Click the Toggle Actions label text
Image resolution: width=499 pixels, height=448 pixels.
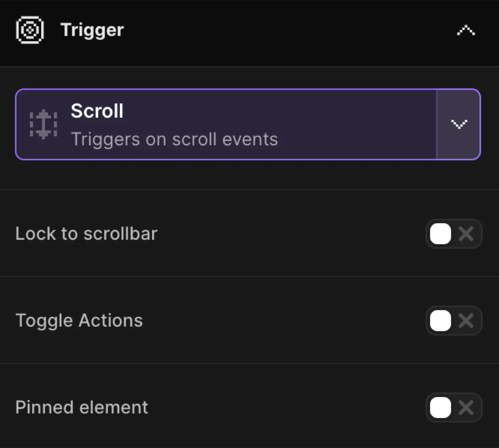pyautogui.click(x=79, y=321)
